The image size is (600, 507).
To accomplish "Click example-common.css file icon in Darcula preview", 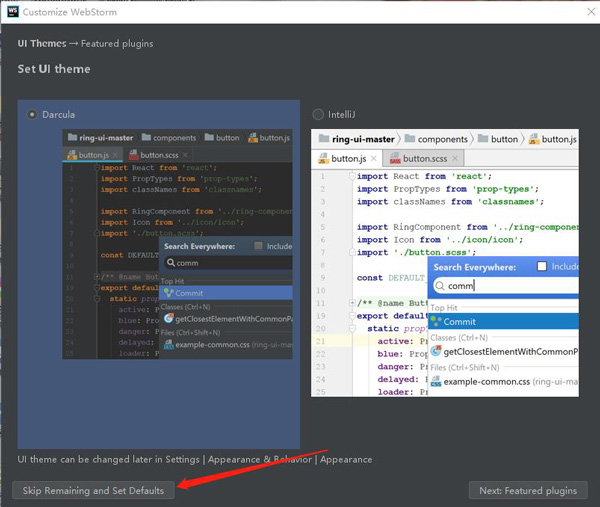I will [169, 344].
